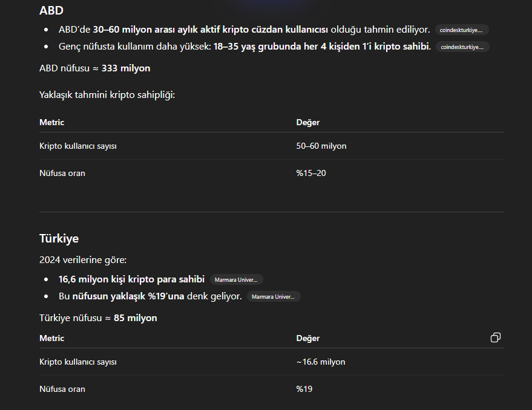Screen dimensions: 532x410
Task: Click 'Metric' header of the ABD table
Action: [x=51, y=122]
